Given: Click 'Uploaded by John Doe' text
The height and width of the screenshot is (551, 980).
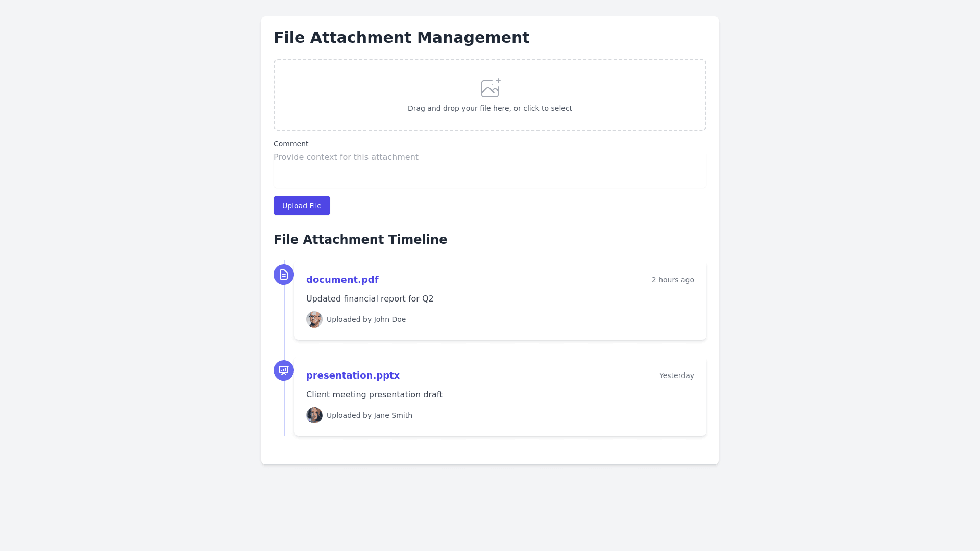Looking at the screenshot, I should pos(366,319).
